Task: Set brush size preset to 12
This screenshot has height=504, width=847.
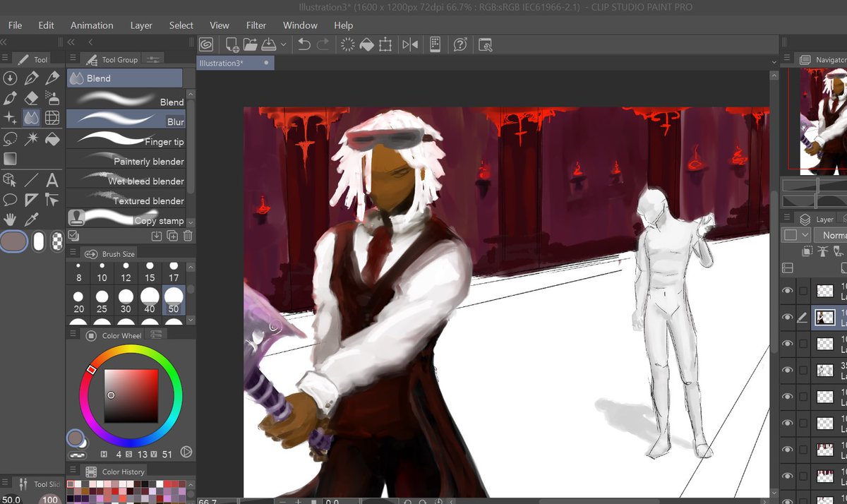Action: [126, 272]
